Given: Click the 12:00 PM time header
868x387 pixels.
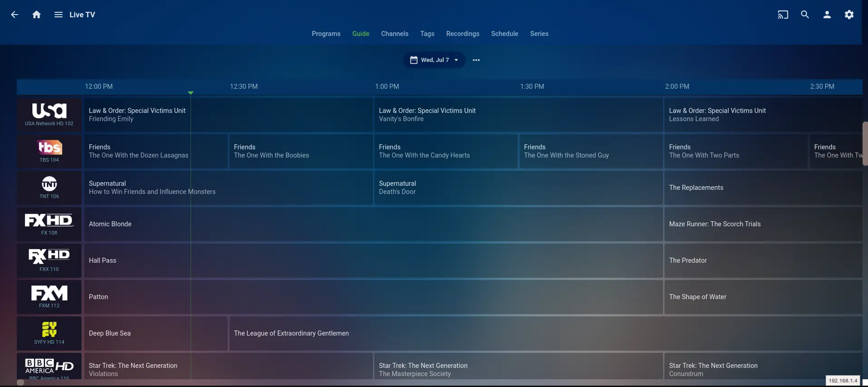Looking at the screenshot, I should pos(99,87).
